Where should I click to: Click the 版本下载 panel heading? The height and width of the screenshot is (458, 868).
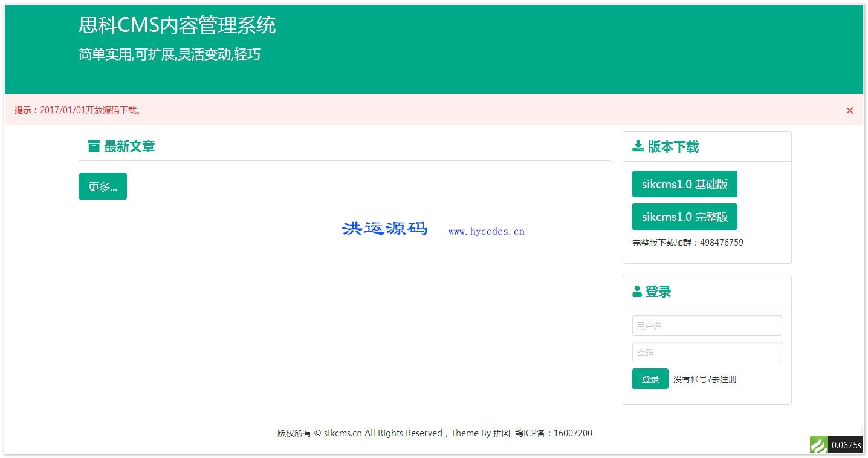pyautogui.click(x=673, y=147)
